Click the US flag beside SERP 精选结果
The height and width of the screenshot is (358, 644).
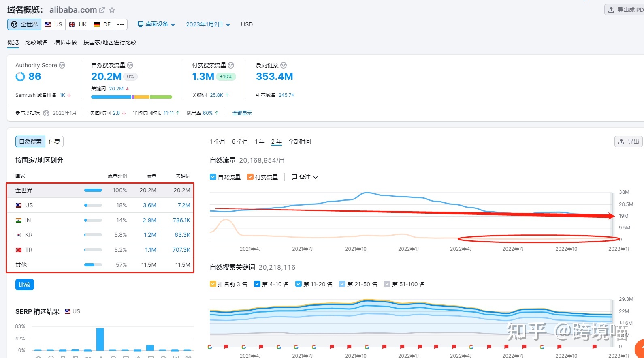(x=68, y=311)
